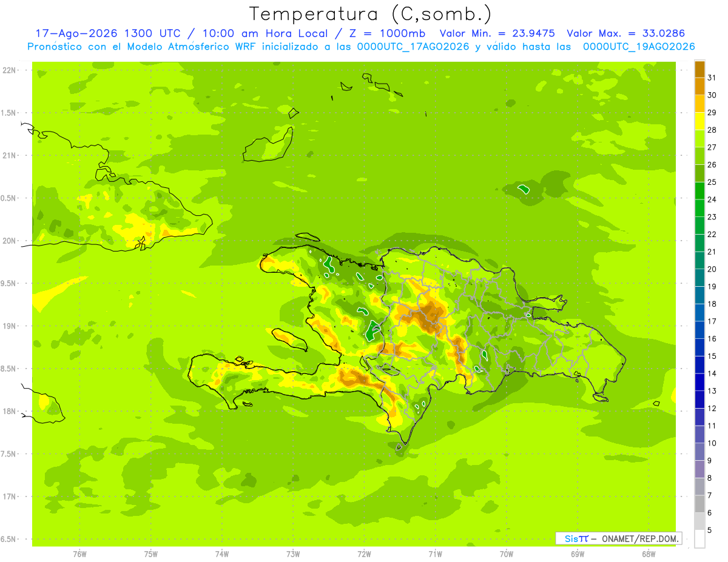
Task: Click the '74W' longitude label
Action: pos(222,554)
